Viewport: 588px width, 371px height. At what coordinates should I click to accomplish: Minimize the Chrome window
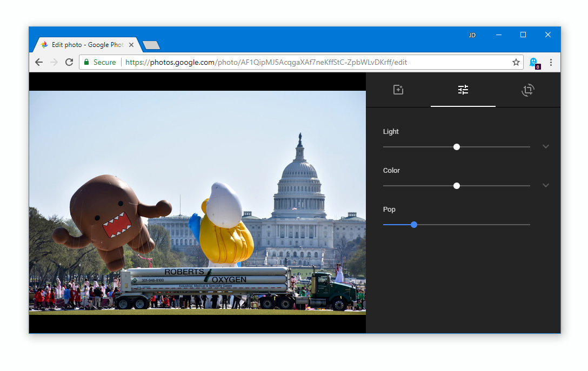(x=499, y=35)
